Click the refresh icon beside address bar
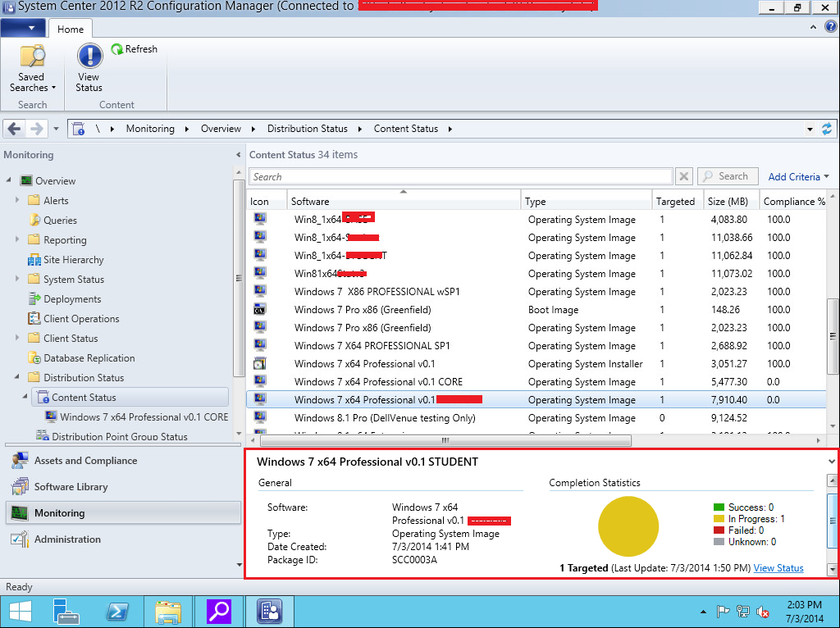This screenshot has height=628, width=840. coord(827,129)
